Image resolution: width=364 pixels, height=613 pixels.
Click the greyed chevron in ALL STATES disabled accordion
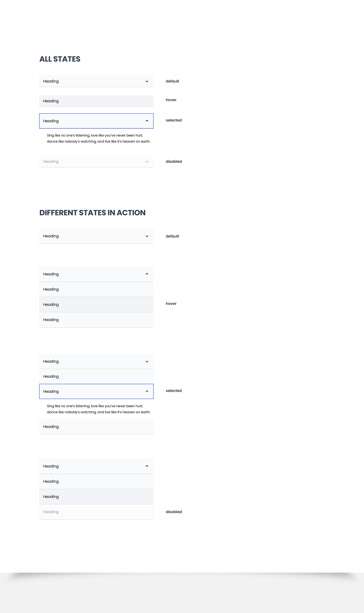tap(147, 162)
